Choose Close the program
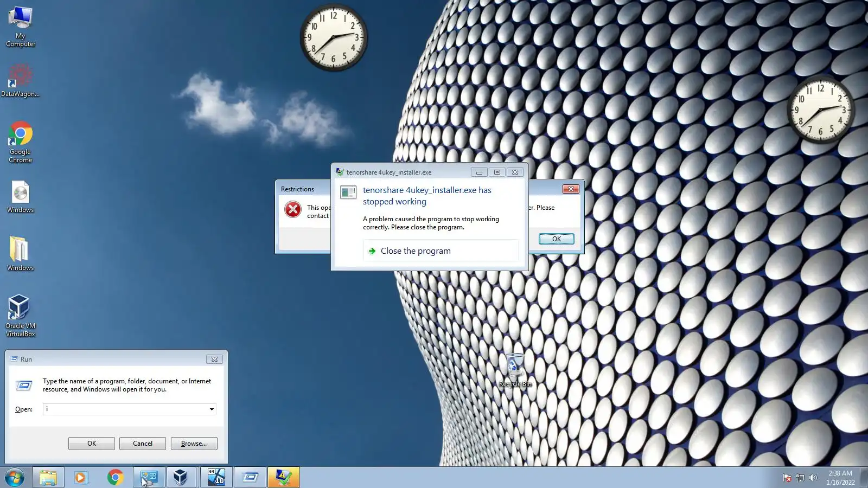This screenshot has height=488, width=868. [441, 251]
